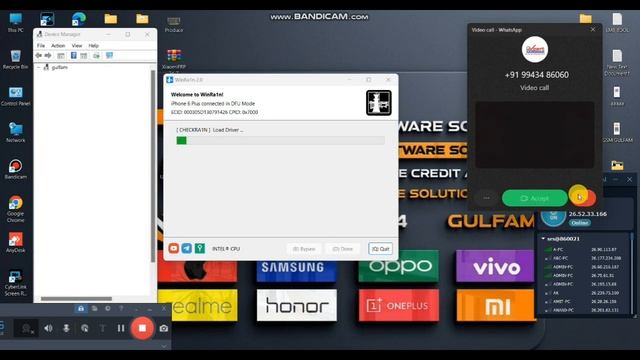Open File menu in Device Manager

pyautogui.click(x=41, y=46)
